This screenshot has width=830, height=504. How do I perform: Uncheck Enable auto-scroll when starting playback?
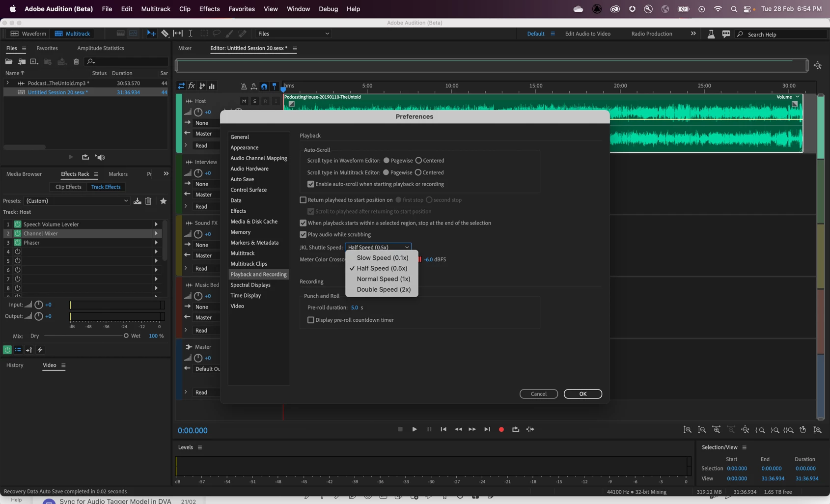[x=311, y=184]
